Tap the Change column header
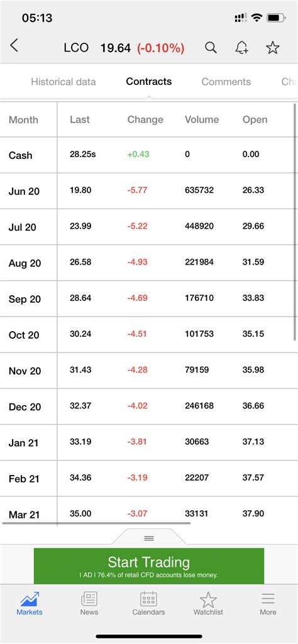The width and height of the screenshot is (298, 644). [145, 119]
